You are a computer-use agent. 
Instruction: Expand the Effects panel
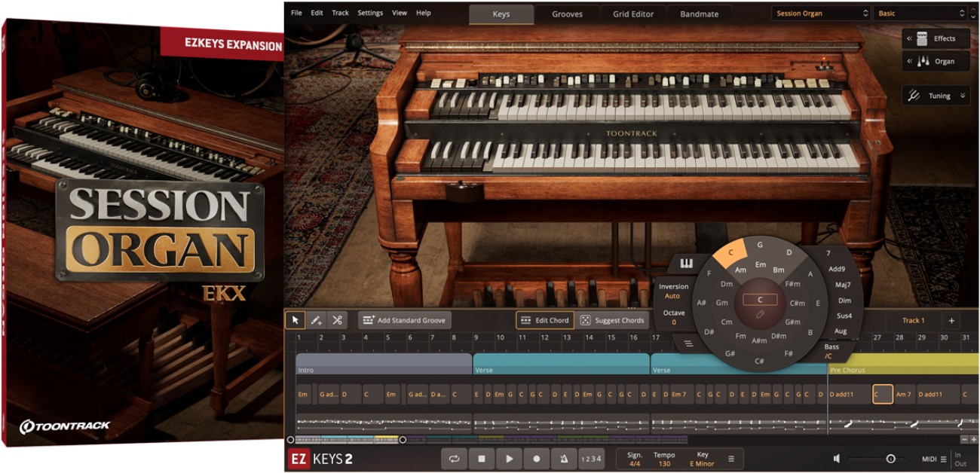pyautogui.click(x=935, y=38)
